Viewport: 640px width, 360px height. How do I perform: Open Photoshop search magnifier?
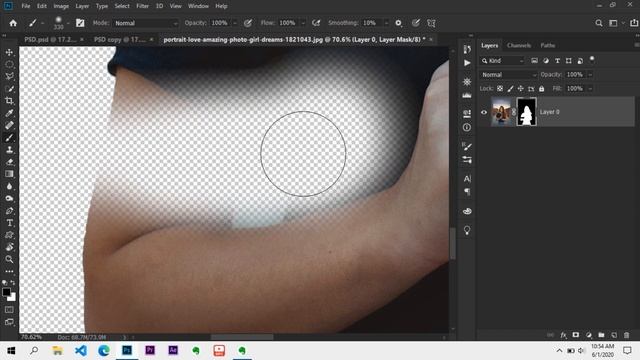point(599,23)
